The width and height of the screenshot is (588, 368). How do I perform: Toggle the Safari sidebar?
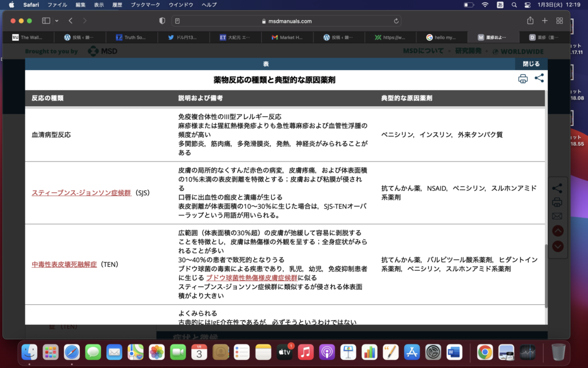46,21
